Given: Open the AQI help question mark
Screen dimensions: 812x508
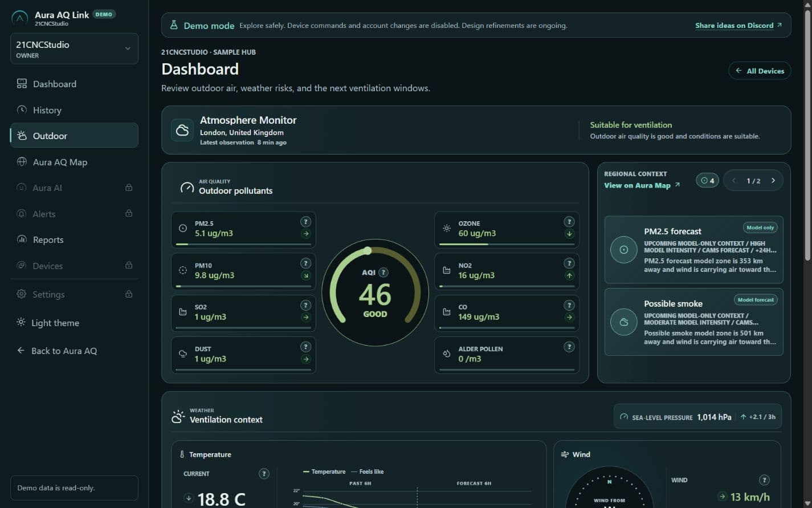Looking at the screenshot, I should pyautogui.click(x=383, y=273).
